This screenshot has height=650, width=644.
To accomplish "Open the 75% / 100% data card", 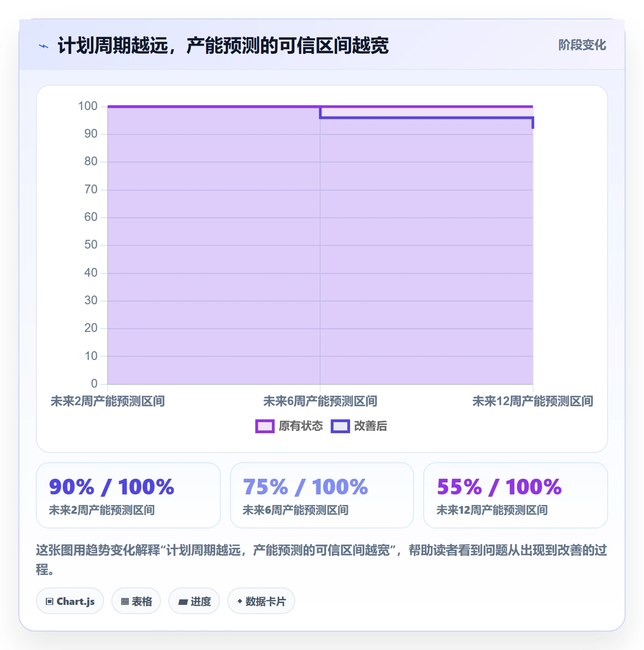I will tap(322, 495).
